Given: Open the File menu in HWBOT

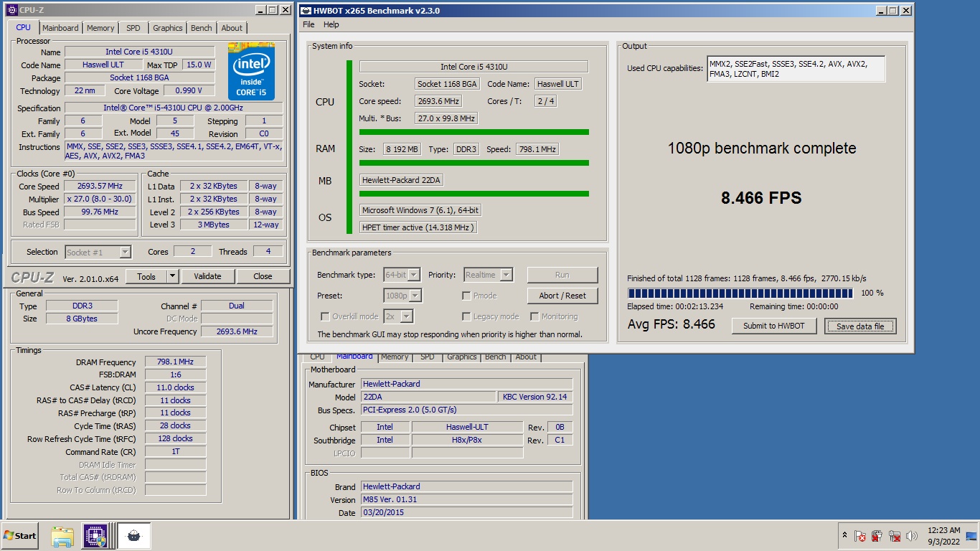Looking at the screenshot, I should tap(308, 24).
